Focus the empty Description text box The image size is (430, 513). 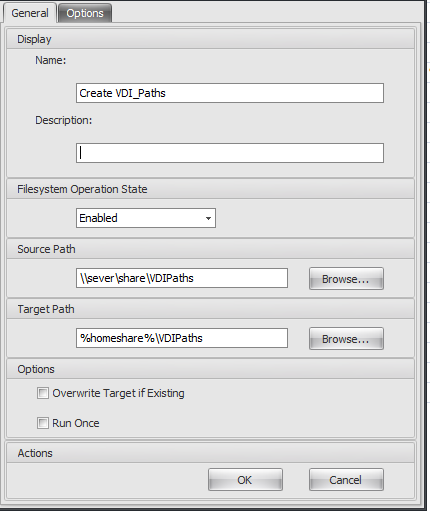tap(230, 153)
